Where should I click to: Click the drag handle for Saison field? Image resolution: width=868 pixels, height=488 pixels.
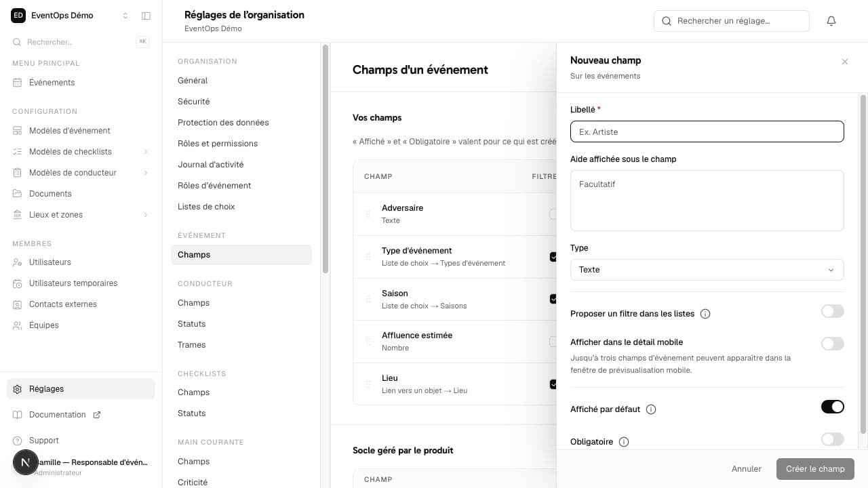pos(368,299)
